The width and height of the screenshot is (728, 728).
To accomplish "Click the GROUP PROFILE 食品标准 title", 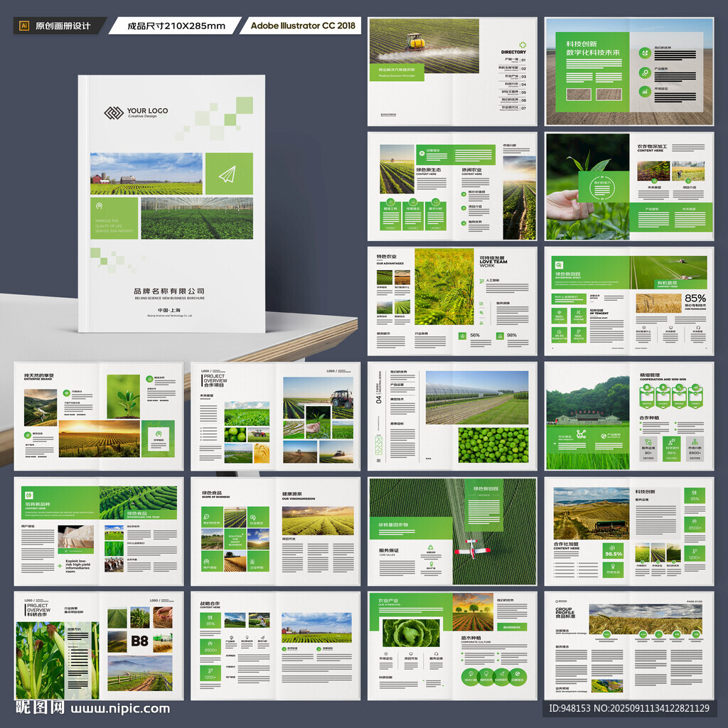I will coord(565,612).
